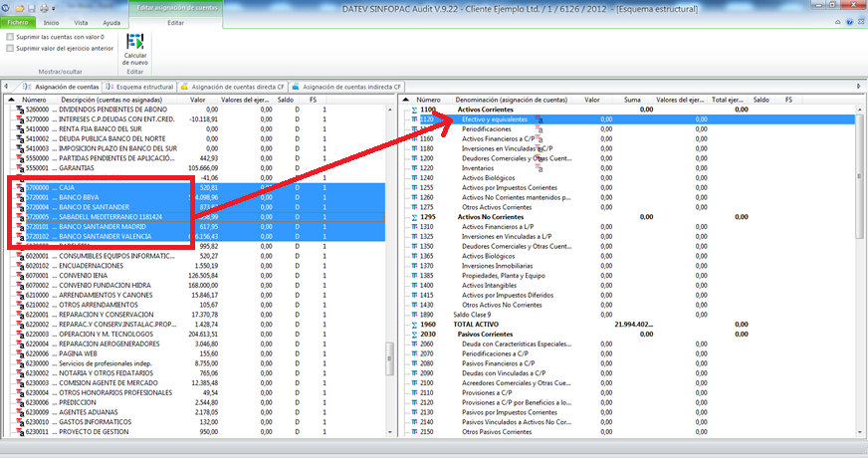This screenshot has height=458, width=868.
Task: Click left list Saldo column header
Action: [286, 100]
